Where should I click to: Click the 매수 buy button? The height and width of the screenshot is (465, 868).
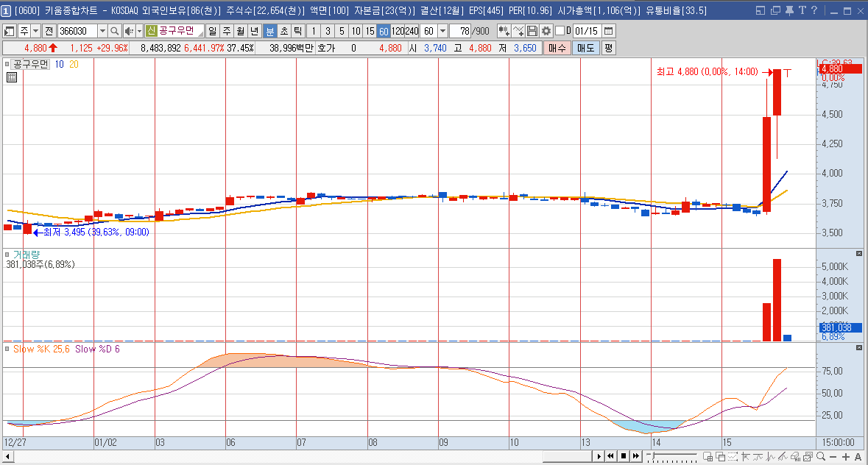pyautogui.click(x=557, y=48)
